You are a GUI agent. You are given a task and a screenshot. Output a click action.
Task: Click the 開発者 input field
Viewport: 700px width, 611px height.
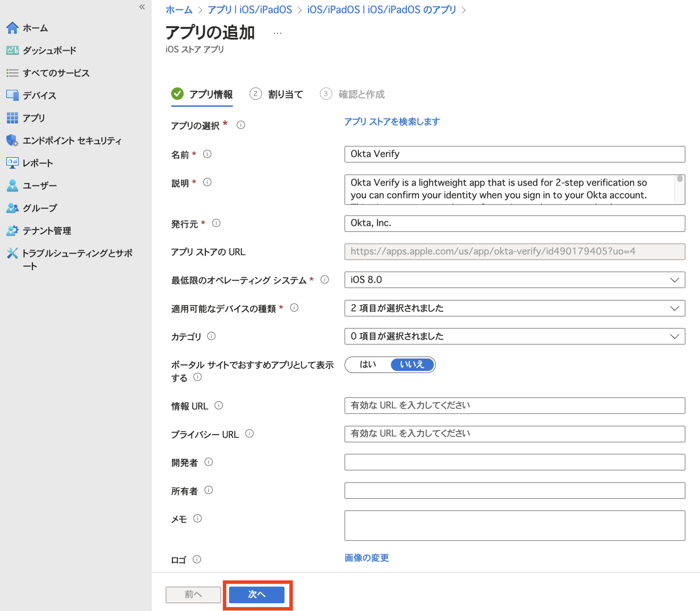(x=514, y=462)
